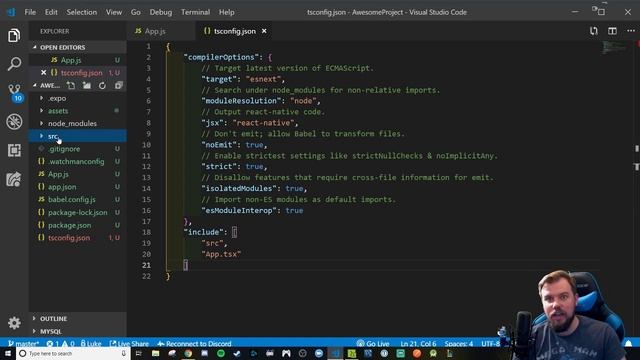
Task: Open Source Control view with 10 badge
Action: click(15, 93)
